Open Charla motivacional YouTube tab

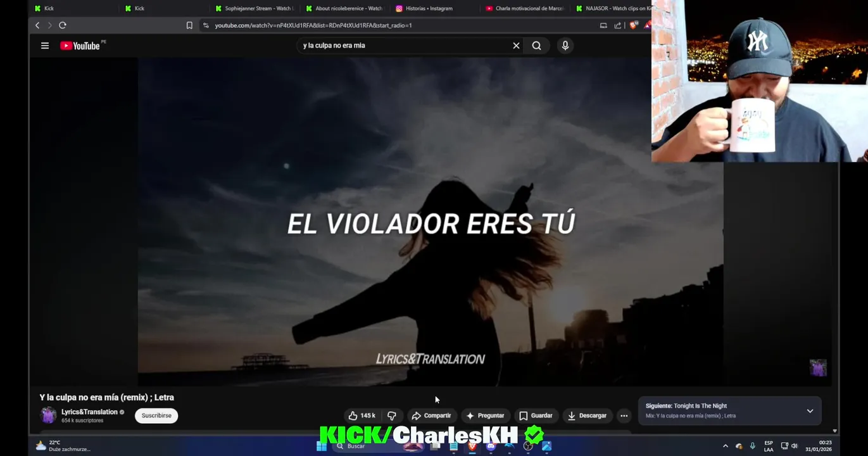525,8
